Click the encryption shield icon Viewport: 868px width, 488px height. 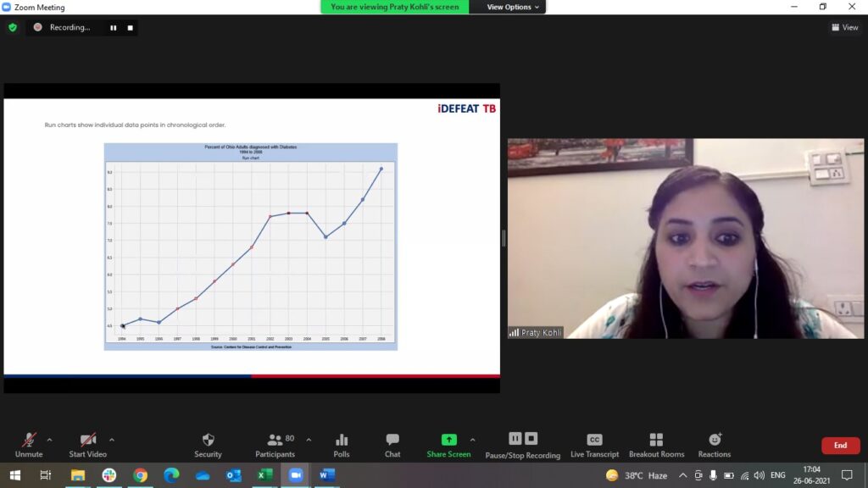click(x=13, y=27)
